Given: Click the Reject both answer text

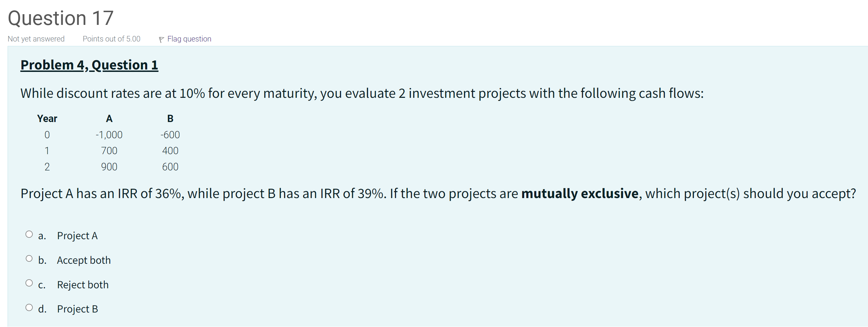Looking at the screenshot, I should [x=83, y=284].
